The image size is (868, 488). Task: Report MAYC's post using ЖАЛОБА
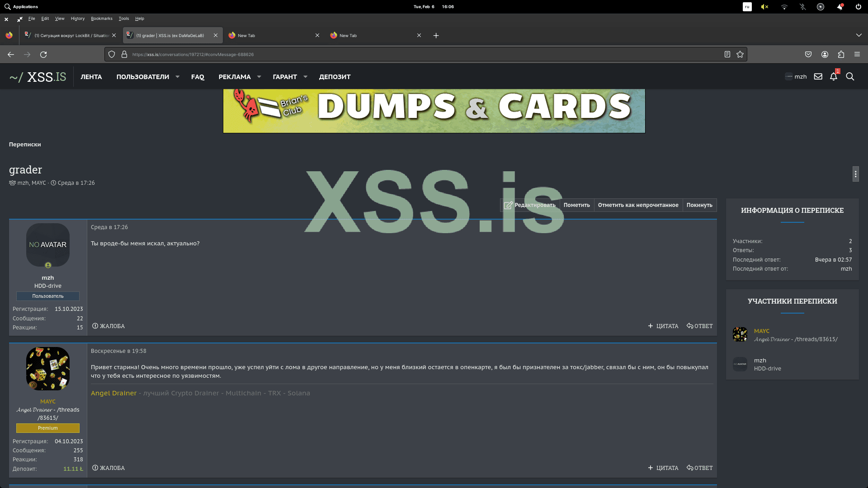(108, 468)
